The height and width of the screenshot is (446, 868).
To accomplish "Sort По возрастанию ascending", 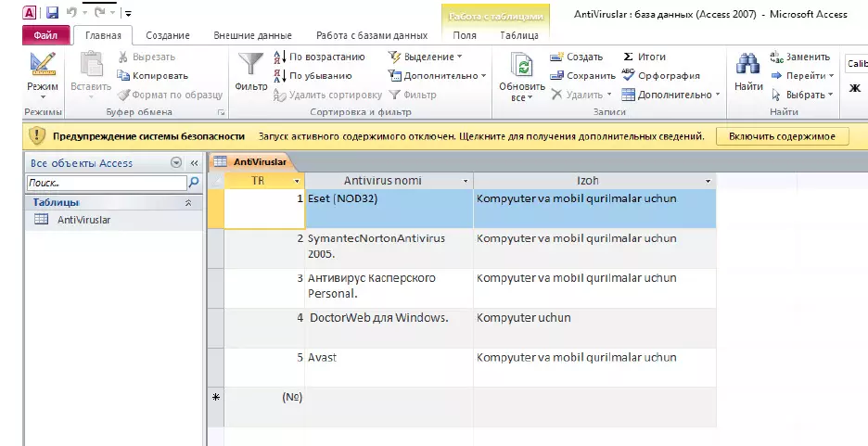I will point(319,57).
